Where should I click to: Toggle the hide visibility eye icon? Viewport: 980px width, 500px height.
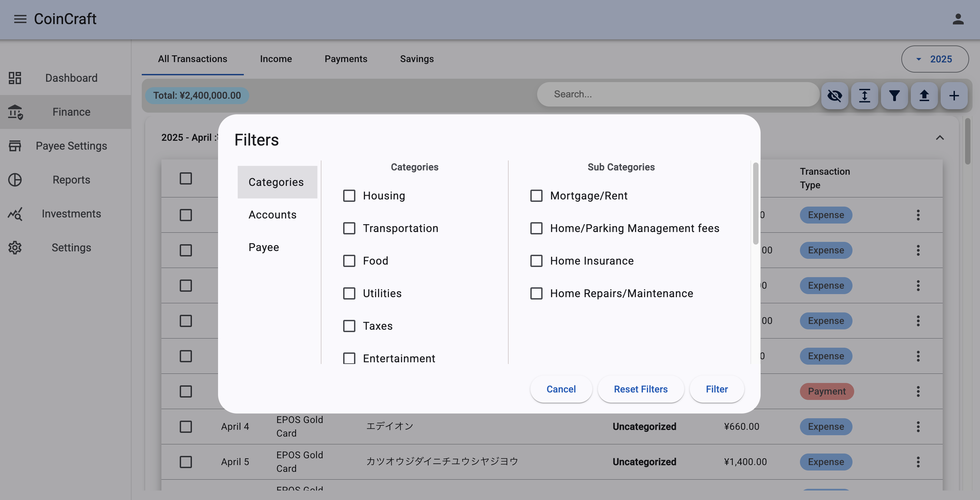tap(835, 96)
